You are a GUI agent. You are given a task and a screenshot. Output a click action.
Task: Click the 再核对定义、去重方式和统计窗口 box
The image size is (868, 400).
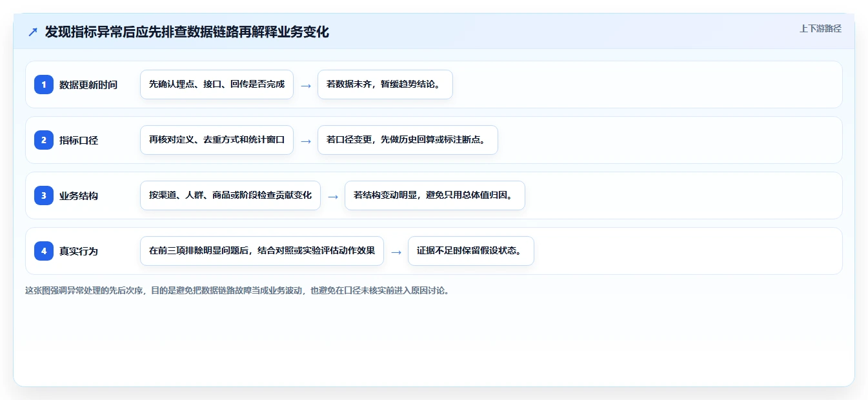pos(217,140)
